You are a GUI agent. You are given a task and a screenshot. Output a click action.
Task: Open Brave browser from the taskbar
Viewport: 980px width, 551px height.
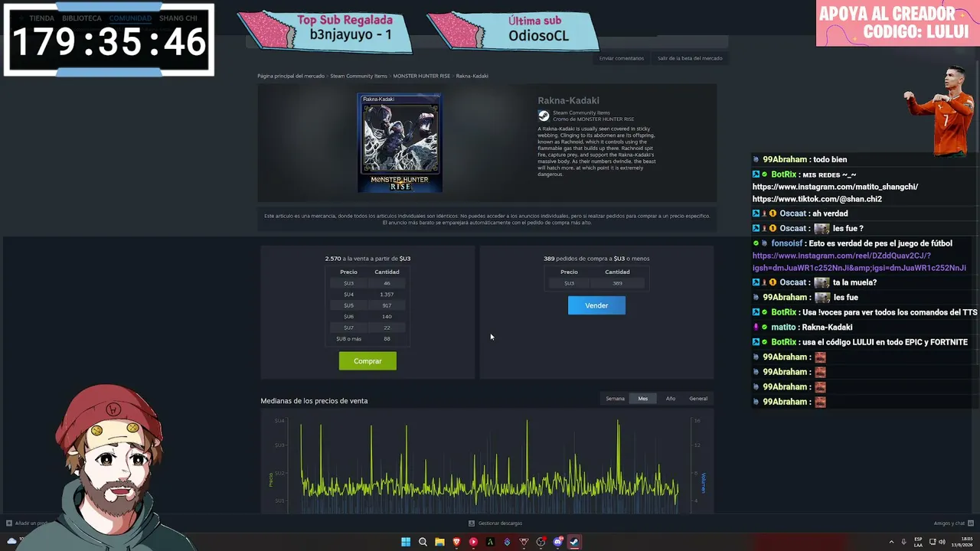456,542
